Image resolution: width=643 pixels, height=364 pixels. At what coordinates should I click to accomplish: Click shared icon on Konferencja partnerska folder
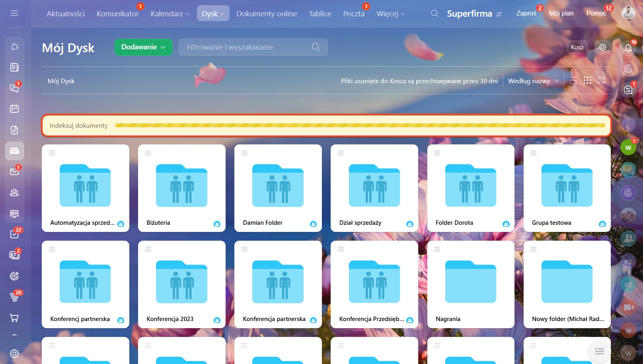point(313,320)
